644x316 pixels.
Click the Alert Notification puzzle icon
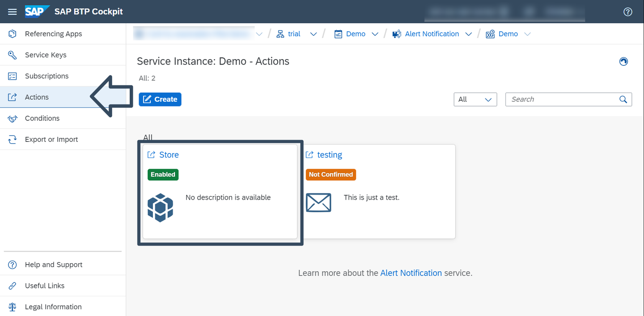[397, 34]
